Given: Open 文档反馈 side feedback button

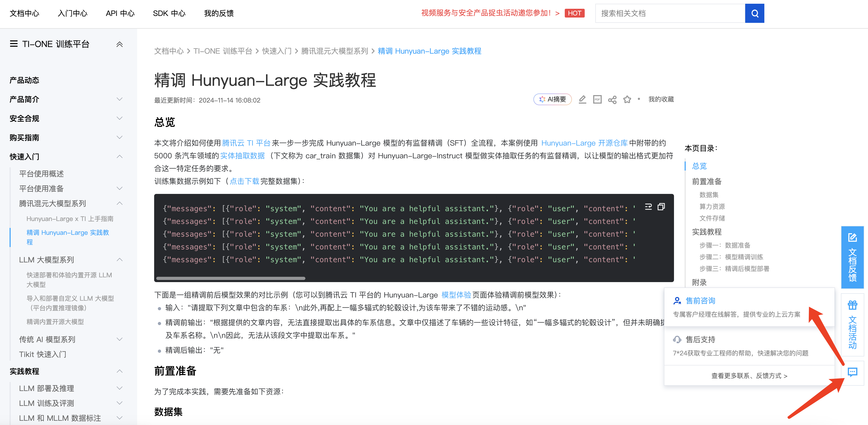Looking at the screenshot, I should click(x=852, y=257).
